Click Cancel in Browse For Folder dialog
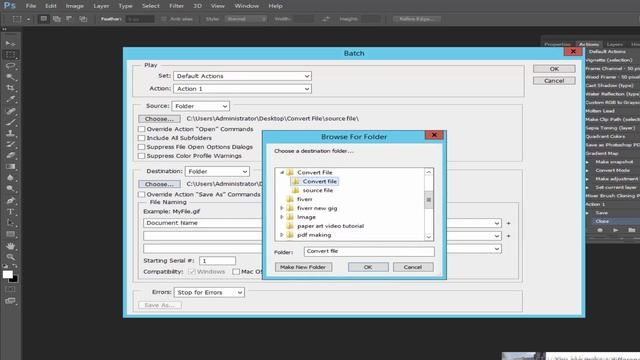 tap(413, 267)
